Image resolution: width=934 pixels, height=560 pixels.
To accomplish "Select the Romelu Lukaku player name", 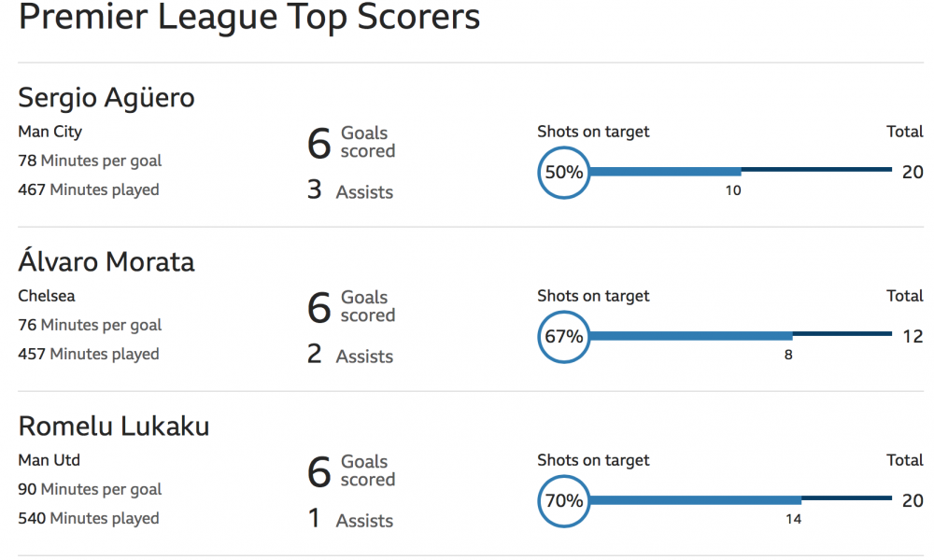I will pos(114,427).
